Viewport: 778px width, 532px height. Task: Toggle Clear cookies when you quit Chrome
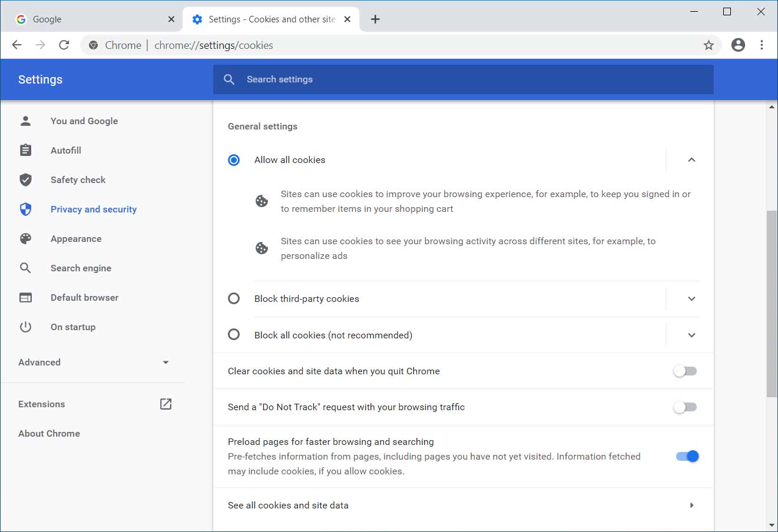(686, 371)
